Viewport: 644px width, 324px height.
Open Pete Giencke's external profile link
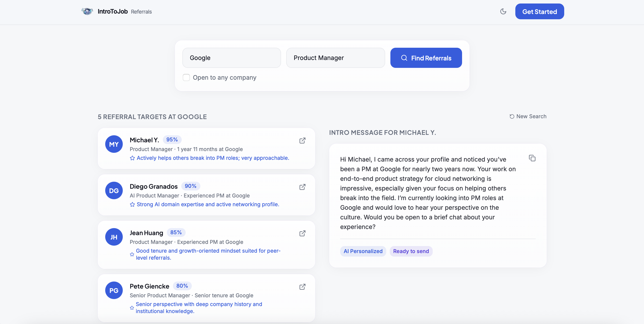302,287
